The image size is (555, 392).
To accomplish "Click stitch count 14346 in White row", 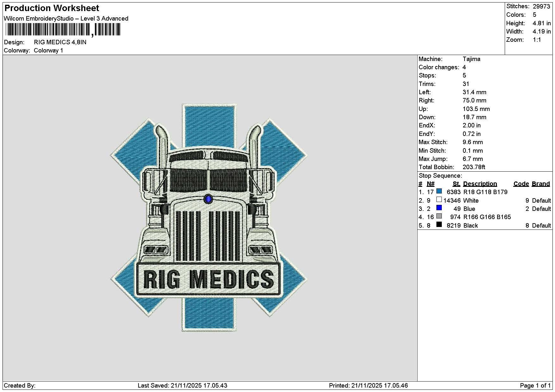I will pyautogui.click(x=452, y=200).
